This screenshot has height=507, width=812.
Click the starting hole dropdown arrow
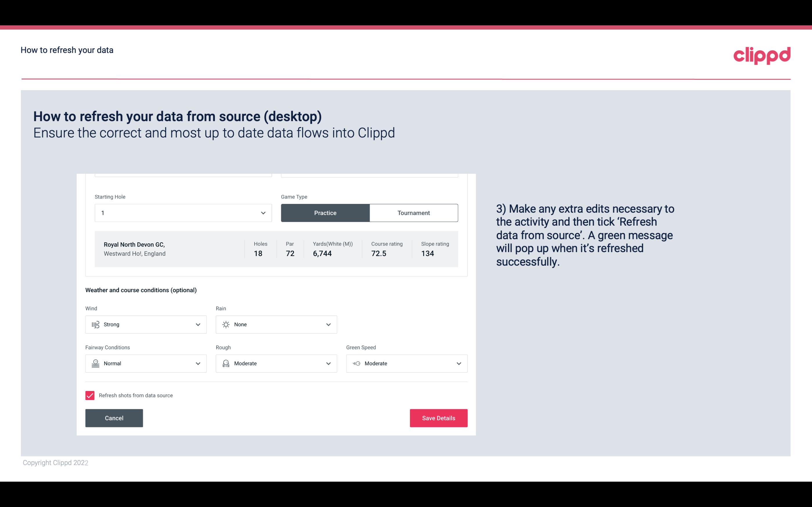pyautogui.click(x=262, y=213)
